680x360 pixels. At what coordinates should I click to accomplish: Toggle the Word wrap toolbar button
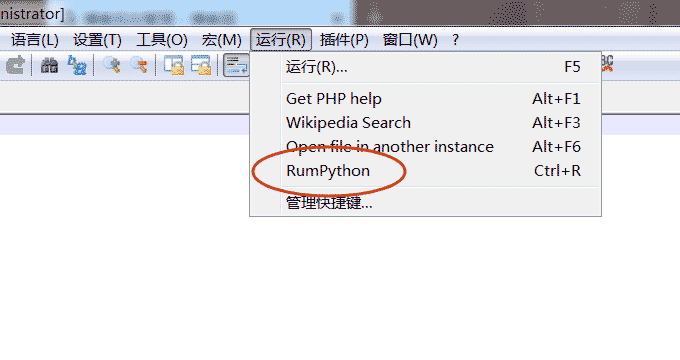236,65
